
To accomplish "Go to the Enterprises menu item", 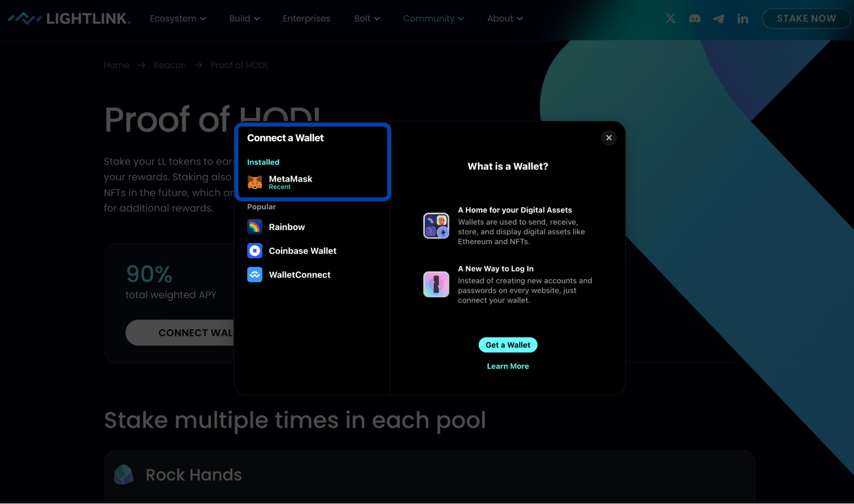I will (306, 18).
